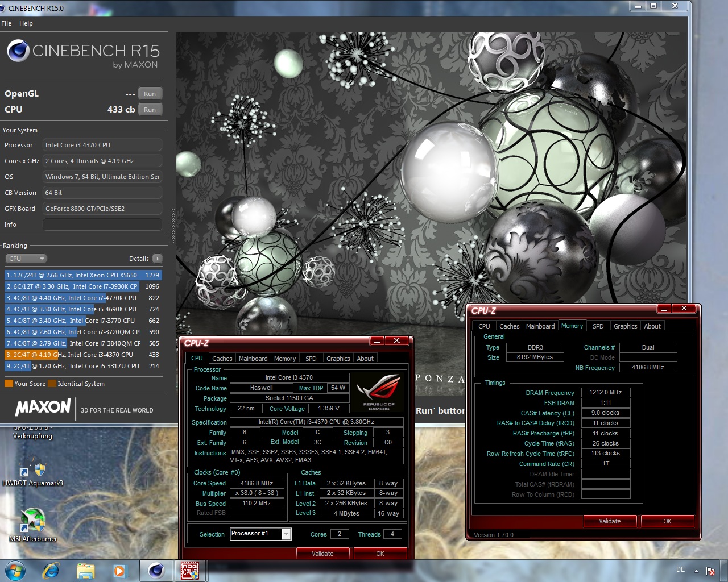Switch to Mainboard tab in Memory CPU-Z window
This screenshot has height=582, width=728.
point(540,326)
